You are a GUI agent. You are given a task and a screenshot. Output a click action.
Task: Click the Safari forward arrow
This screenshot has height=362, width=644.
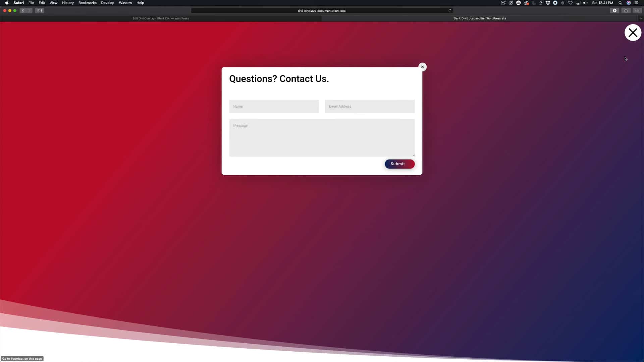(29, 10)
